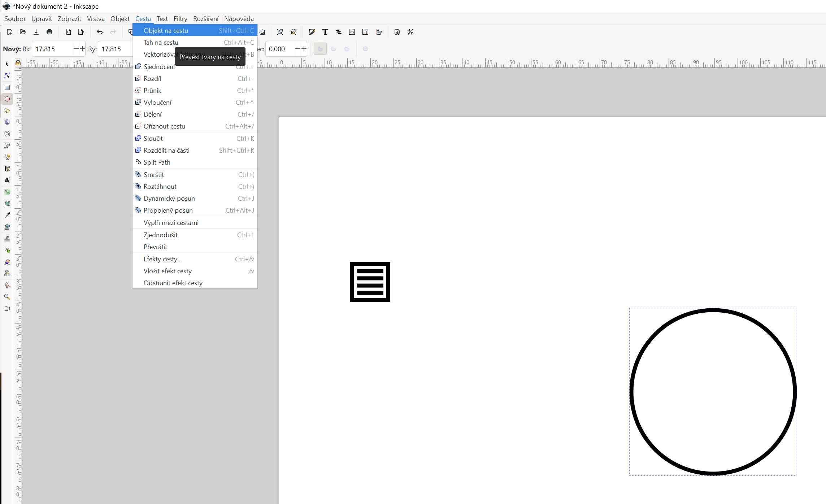Screen dimensions: 826x504
Task: Select the Star and polygon tool
Action: (7, 110)
